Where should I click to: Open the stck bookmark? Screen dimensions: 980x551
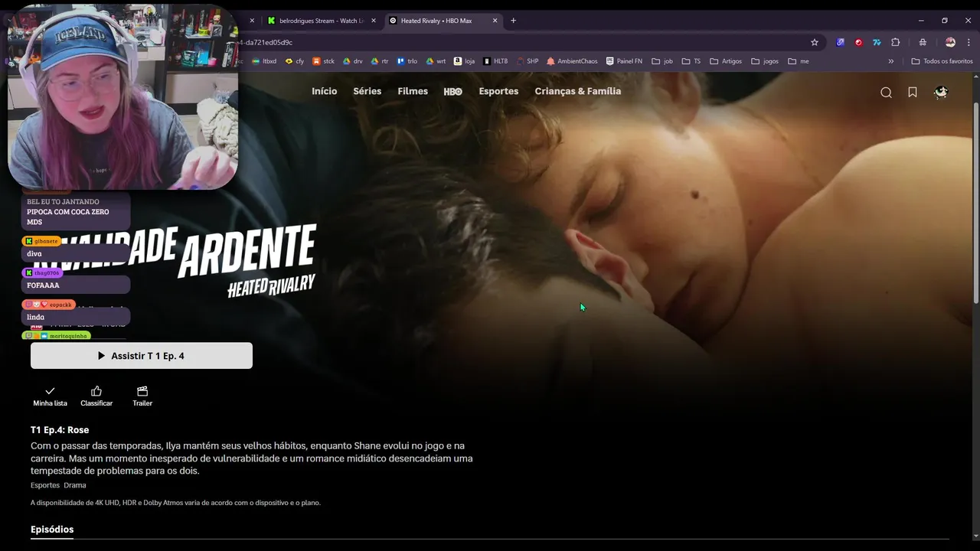tap(324, 61)
